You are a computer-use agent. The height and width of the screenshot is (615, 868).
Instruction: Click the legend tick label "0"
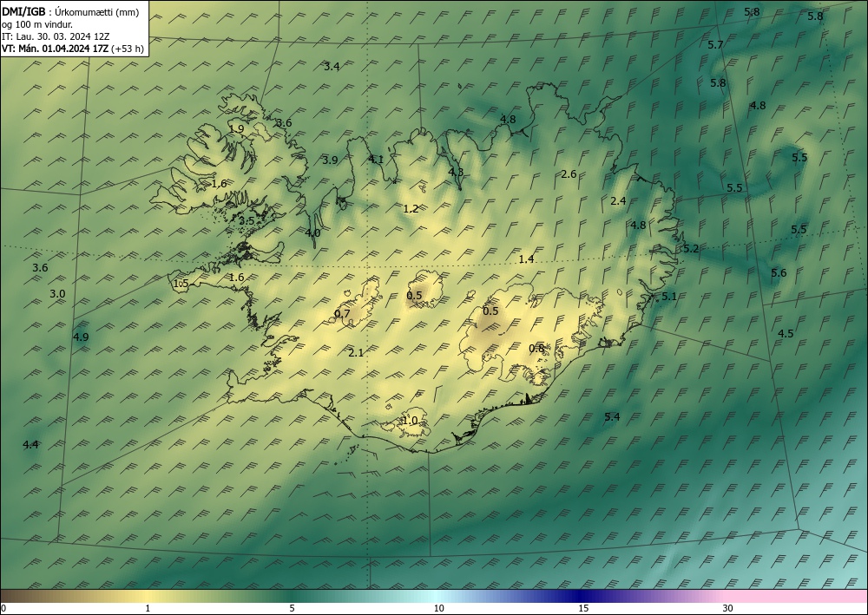pos(3,608)
